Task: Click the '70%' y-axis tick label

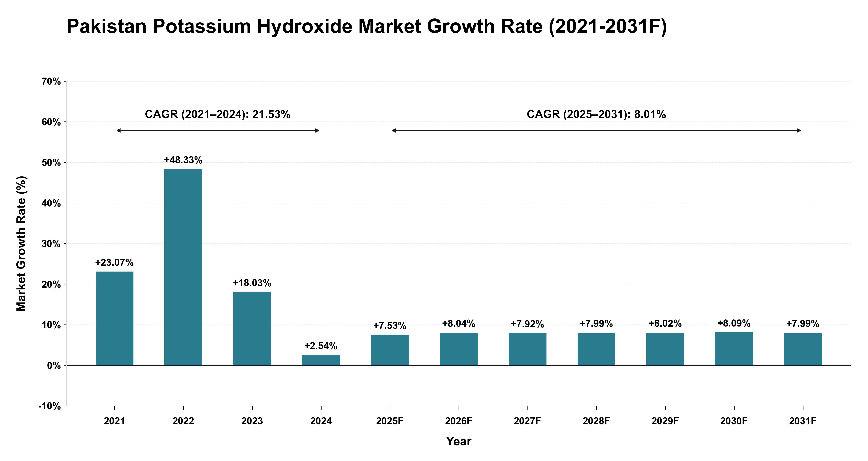Action: pos(51,82)
